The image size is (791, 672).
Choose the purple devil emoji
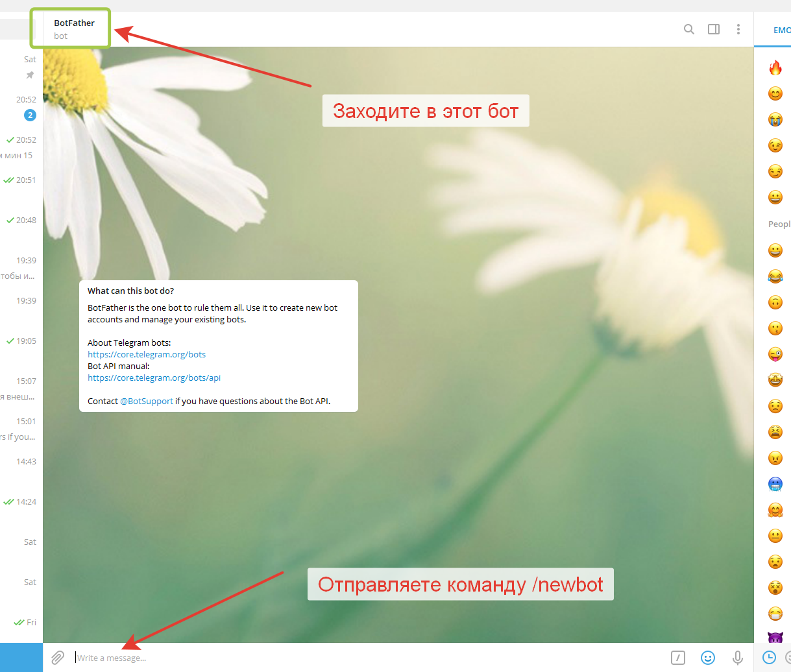775,637
